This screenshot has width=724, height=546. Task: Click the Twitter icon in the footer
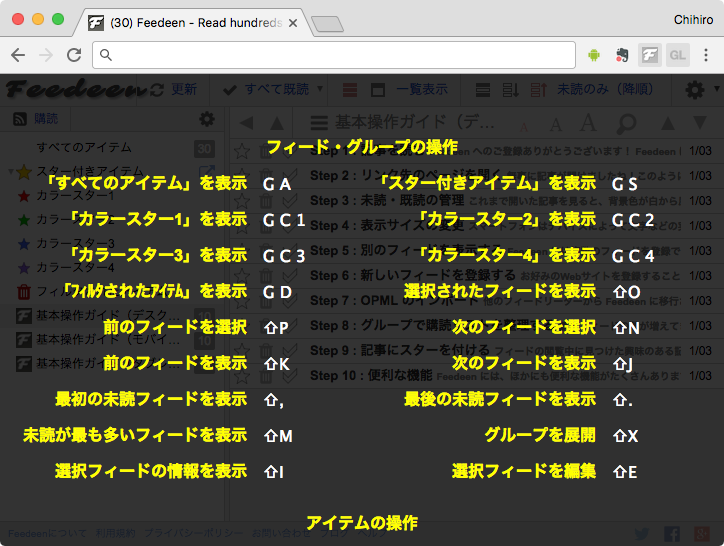(x=641, y=535)
